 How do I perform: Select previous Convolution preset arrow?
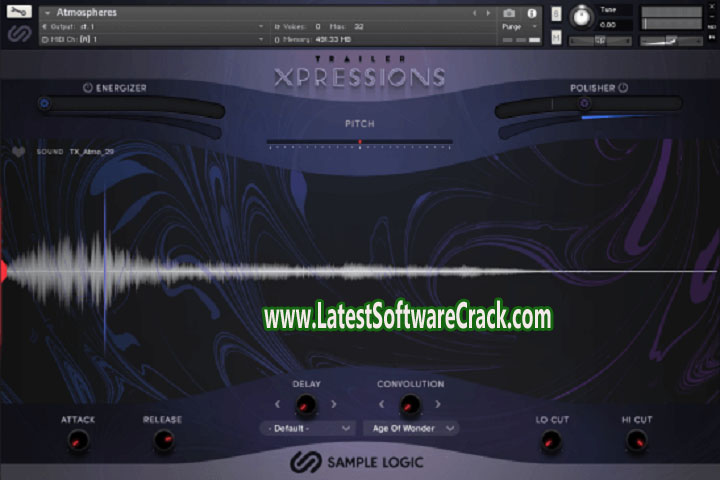pyautogui.click(x=382, y=404)
